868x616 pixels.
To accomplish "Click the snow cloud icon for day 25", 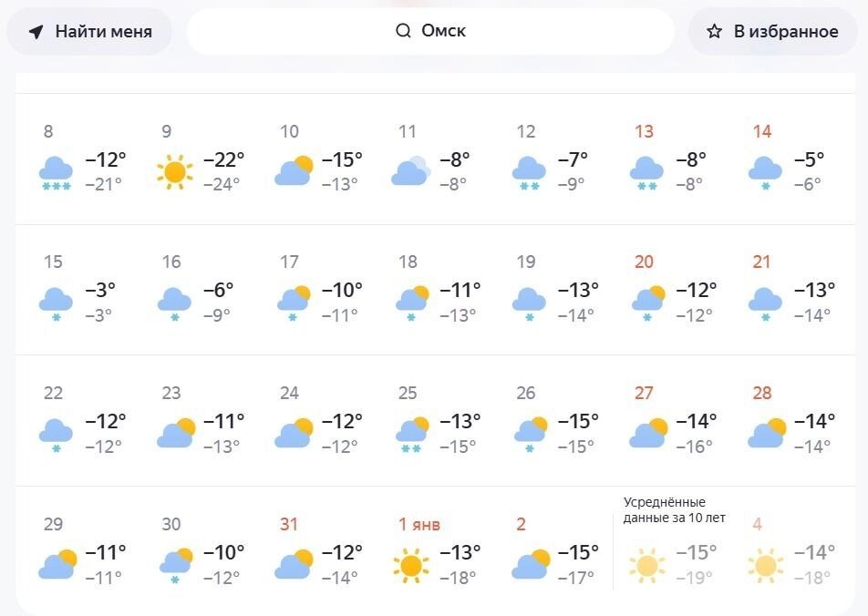I will pyautogui.click(x=411, y=433).
